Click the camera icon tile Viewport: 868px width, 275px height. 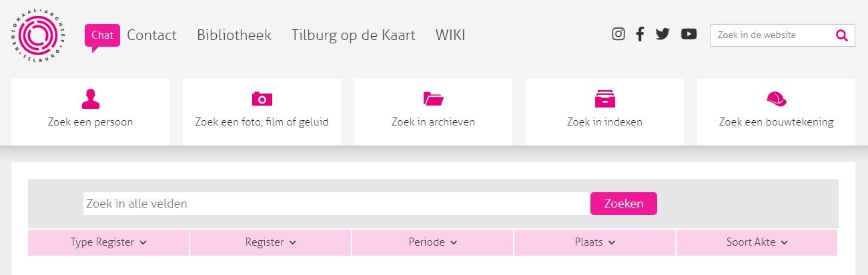262,99
